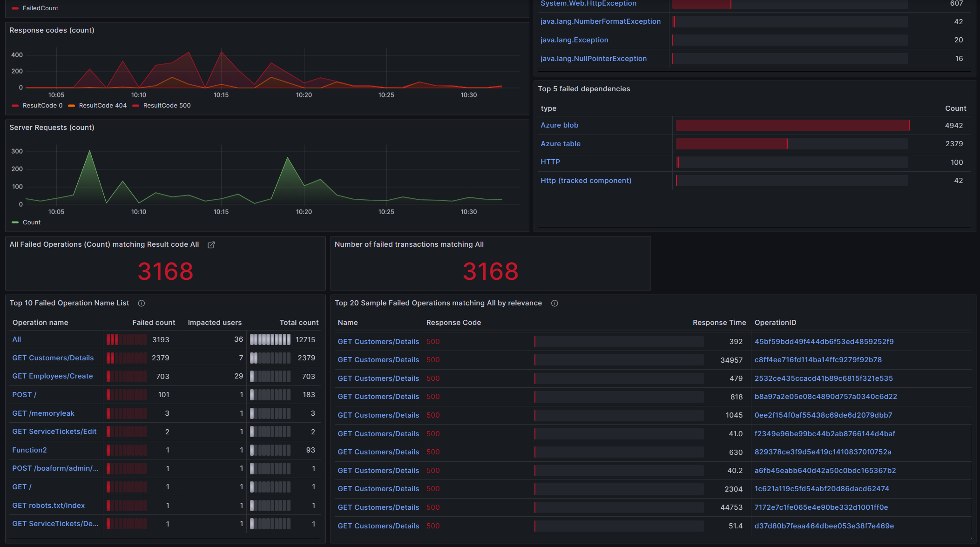Click info icon next to Top 10 Failed Operation
The image size is (980, 547).
point(142,304)
